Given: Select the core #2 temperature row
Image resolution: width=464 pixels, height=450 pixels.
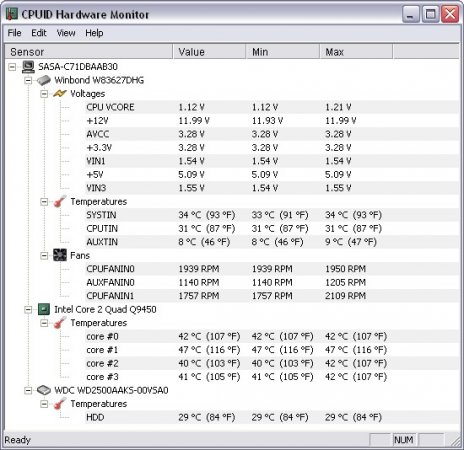Looking at the screenshot, I should [272, 363].
